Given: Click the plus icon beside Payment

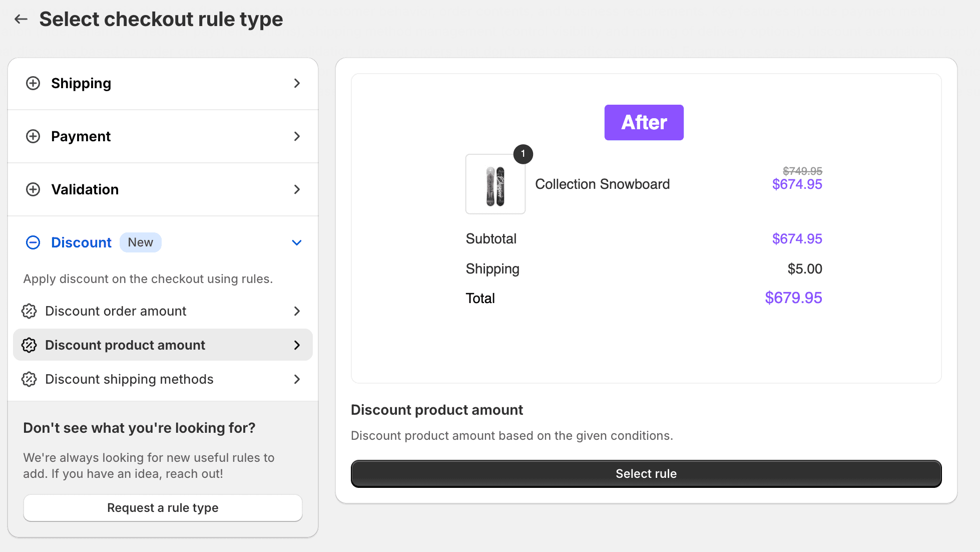Looking at the screenshot, I should click(x=33, y=136).
